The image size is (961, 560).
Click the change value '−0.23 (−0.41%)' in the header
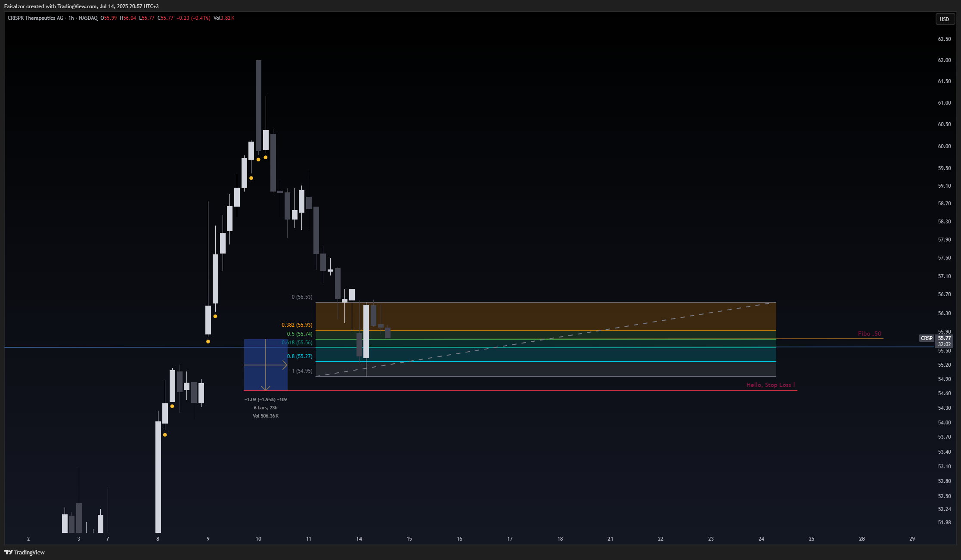193,18
